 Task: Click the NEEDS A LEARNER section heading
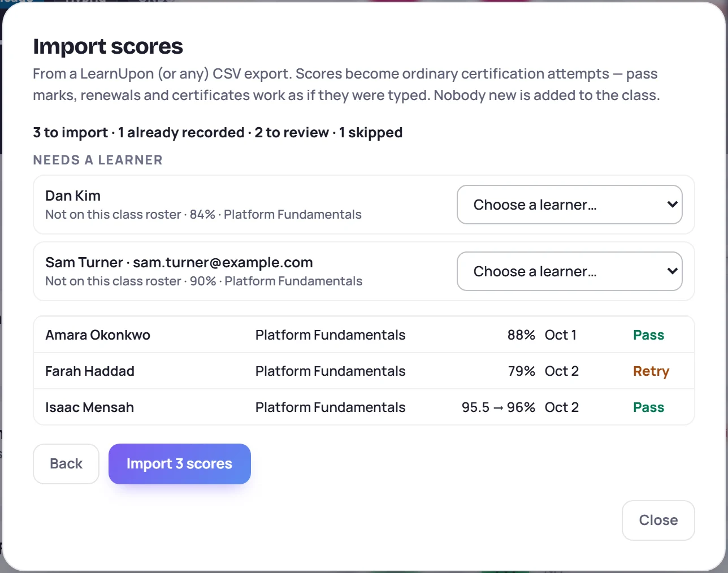(98, 160)
